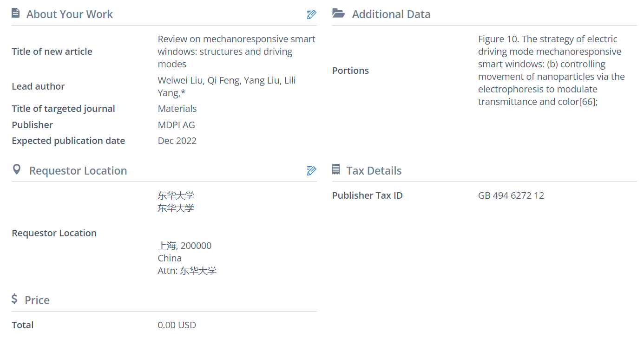644x338 pixels.
Task: Click the lead author names
Action: [226, 87]
